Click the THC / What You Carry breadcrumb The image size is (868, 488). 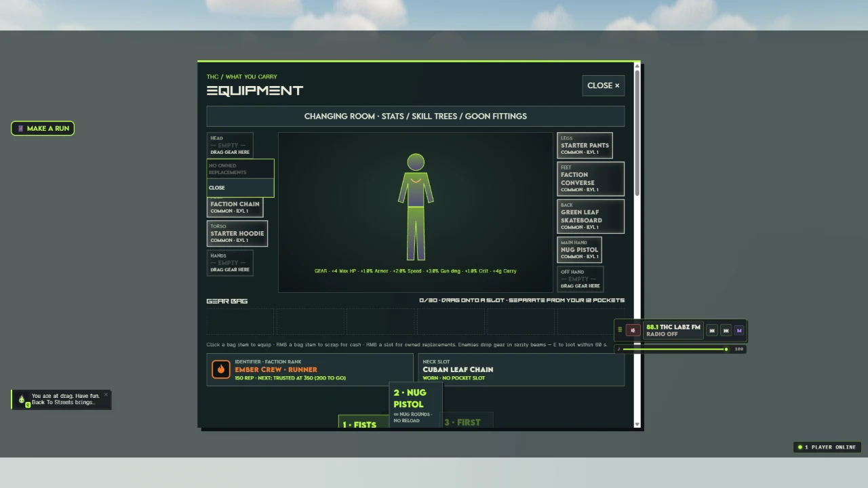[241, 77]
